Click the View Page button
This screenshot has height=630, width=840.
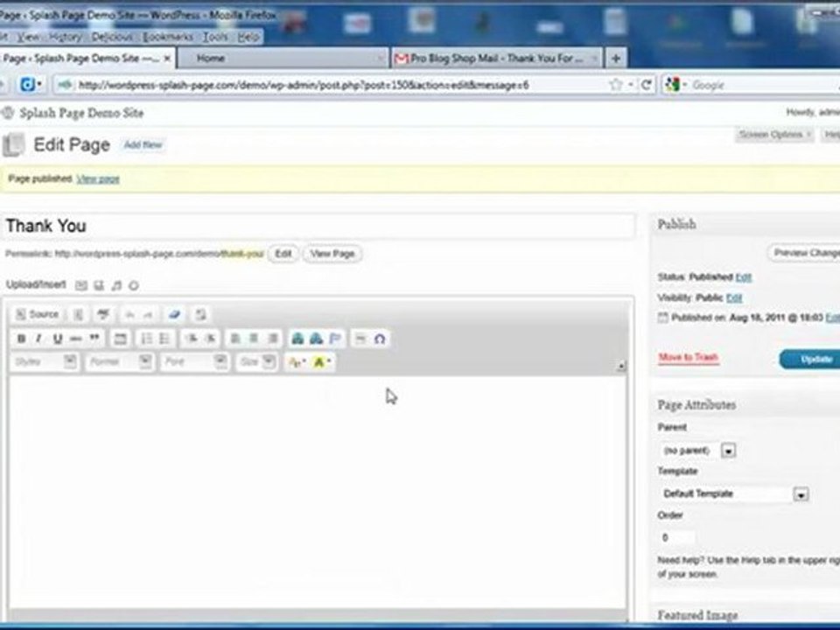[x=332, y=254]
